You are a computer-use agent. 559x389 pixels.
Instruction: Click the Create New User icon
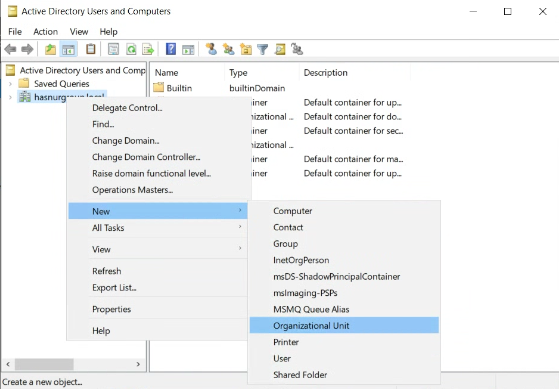(x=211, y=49)
